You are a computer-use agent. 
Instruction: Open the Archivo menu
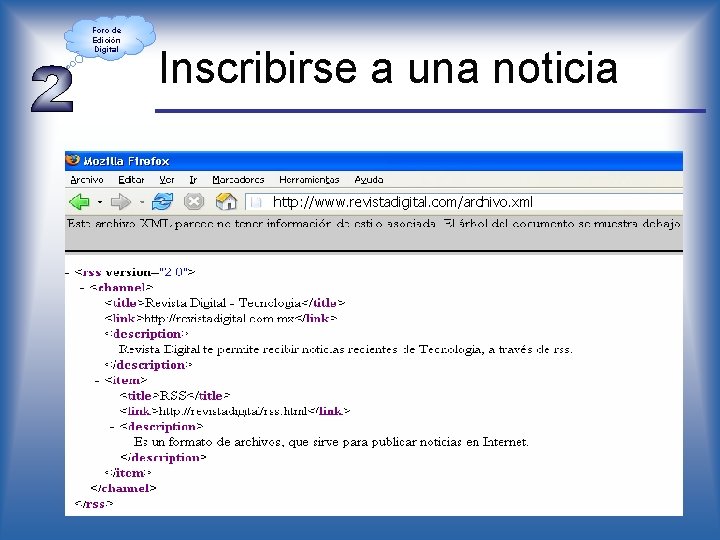[x=87, y=180]
